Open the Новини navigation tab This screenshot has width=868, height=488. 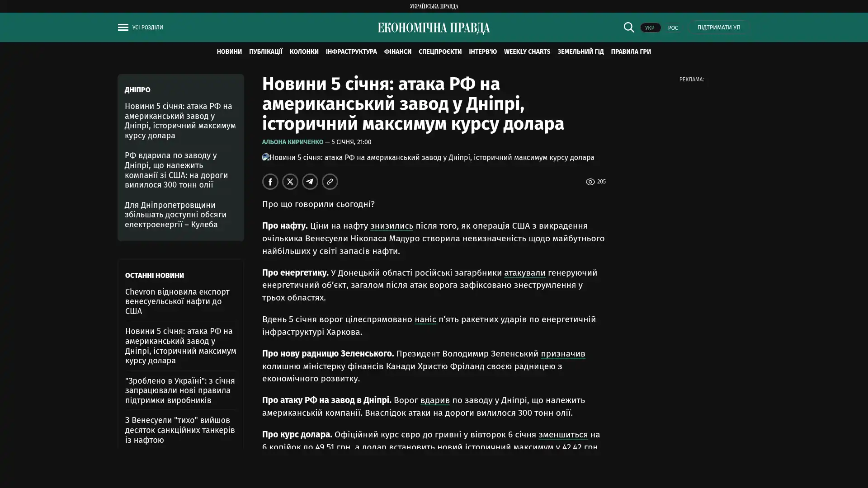pos(229,52)
